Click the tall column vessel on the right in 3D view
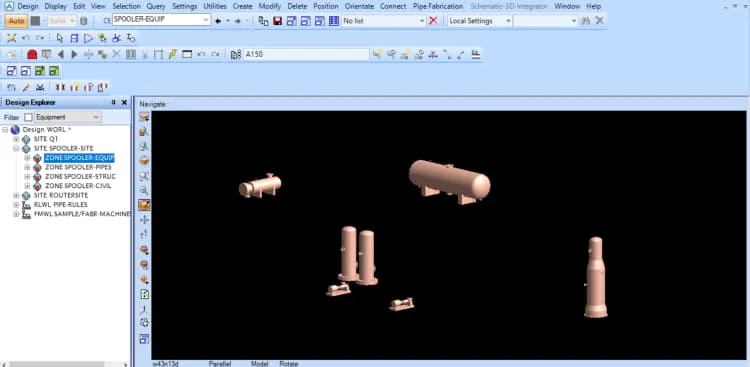The image size is (750, 367). coord(596,277)
